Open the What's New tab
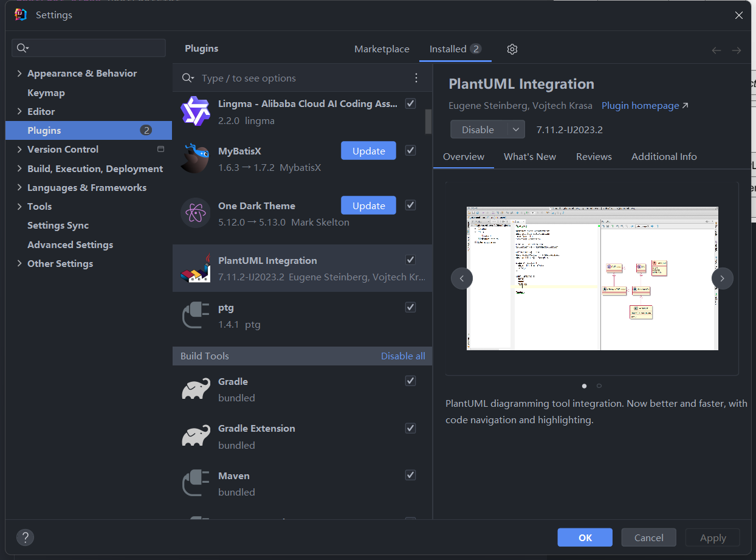The width and height of the screenshot is (756, 560). tap(529, 157)
